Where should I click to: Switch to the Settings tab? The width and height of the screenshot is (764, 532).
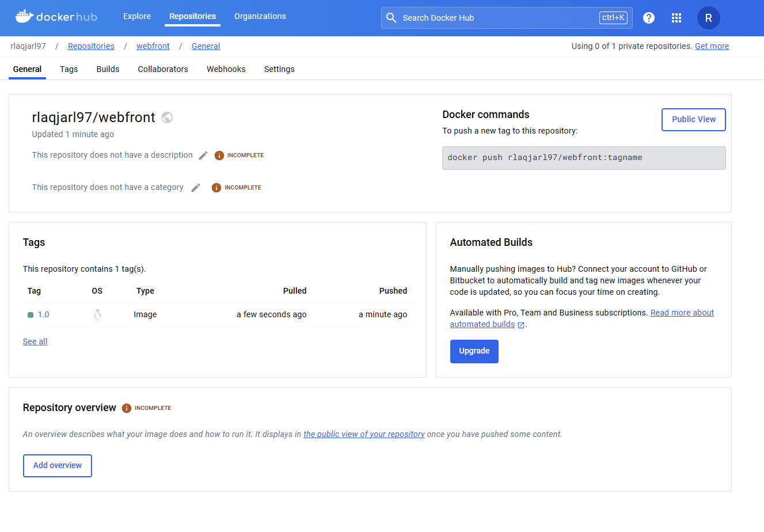279,69
